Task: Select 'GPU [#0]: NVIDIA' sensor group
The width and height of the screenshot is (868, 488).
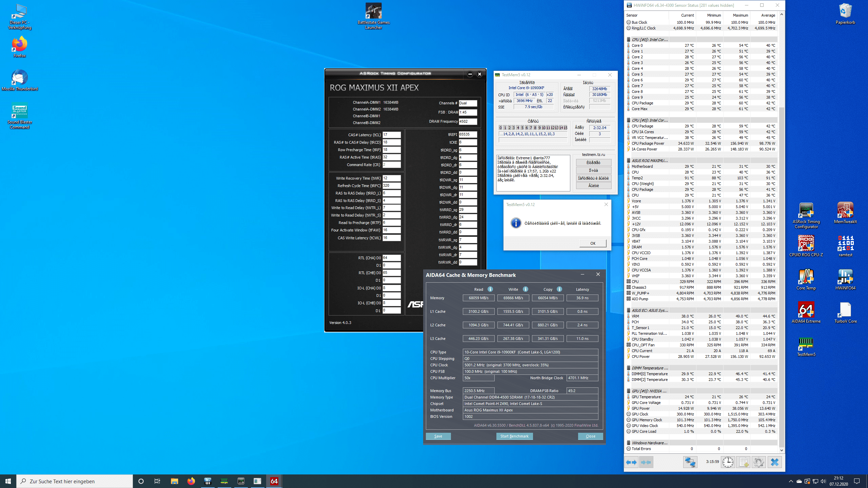Action: click(650, 391)
